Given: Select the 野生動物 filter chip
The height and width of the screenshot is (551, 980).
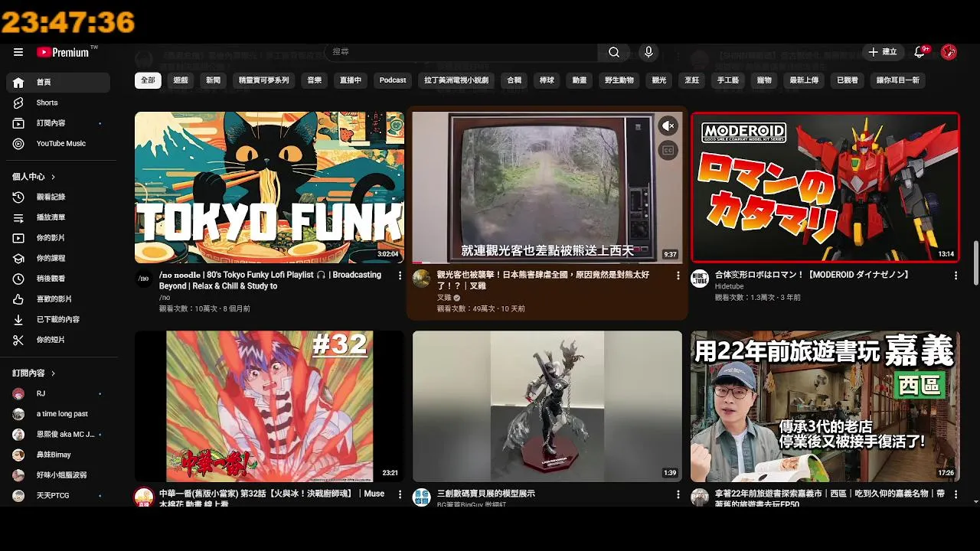Looking at the screenshot, I should [x=619, y=80].
